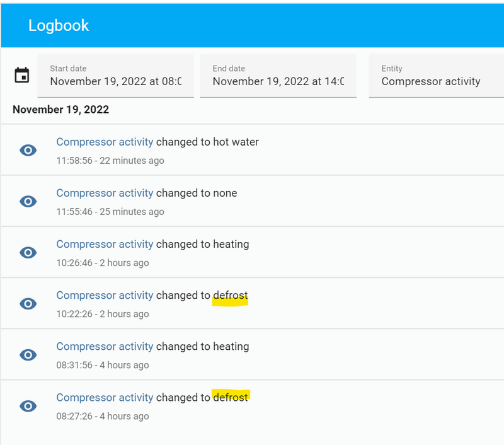The height and width of the screenshot is (445, 504).
Task: Click the eye icon beside the 10:26:46 heating entry
Action: coord(28,252)
